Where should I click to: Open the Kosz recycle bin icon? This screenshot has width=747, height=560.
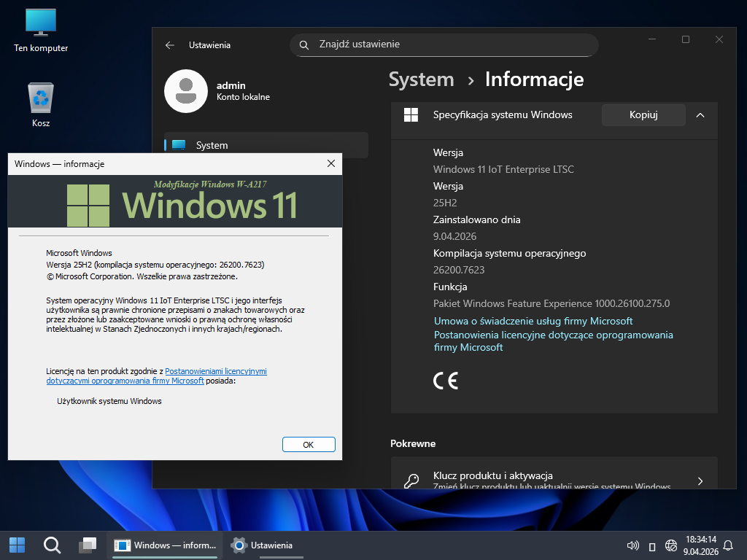click(x=41, y=101)
